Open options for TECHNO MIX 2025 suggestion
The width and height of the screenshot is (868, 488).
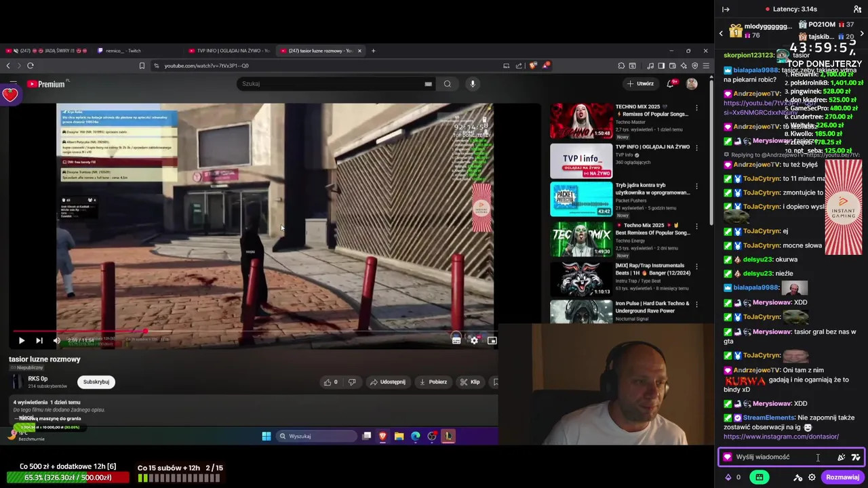coord(696,108)
